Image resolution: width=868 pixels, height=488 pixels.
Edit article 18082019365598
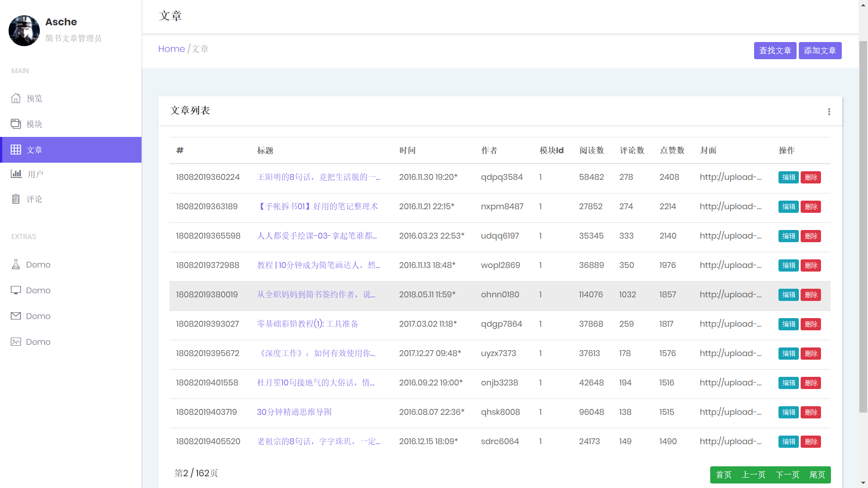point(788,236)
